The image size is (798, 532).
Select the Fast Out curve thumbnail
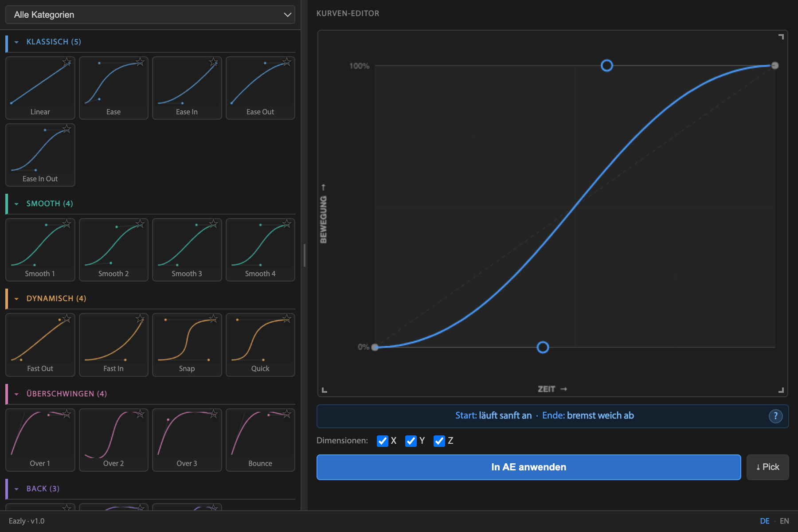point(40,344)
